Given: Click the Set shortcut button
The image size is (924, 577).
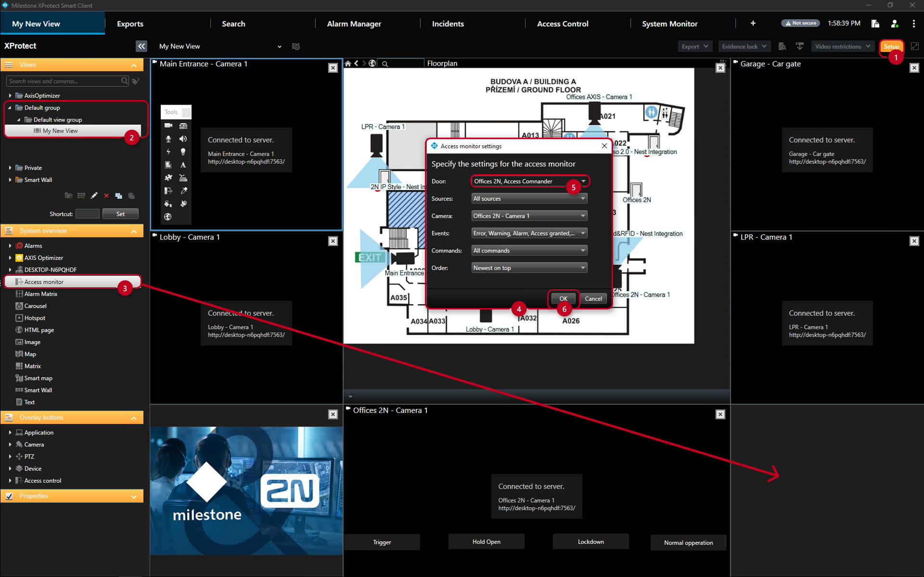Looking at the screenshot, I should click(x=120, y=214).
